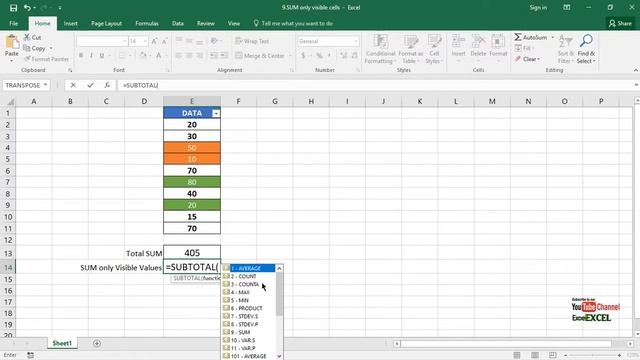
Task: Open the AutoSum dropdown arrow
Action: tap(553, 37)
